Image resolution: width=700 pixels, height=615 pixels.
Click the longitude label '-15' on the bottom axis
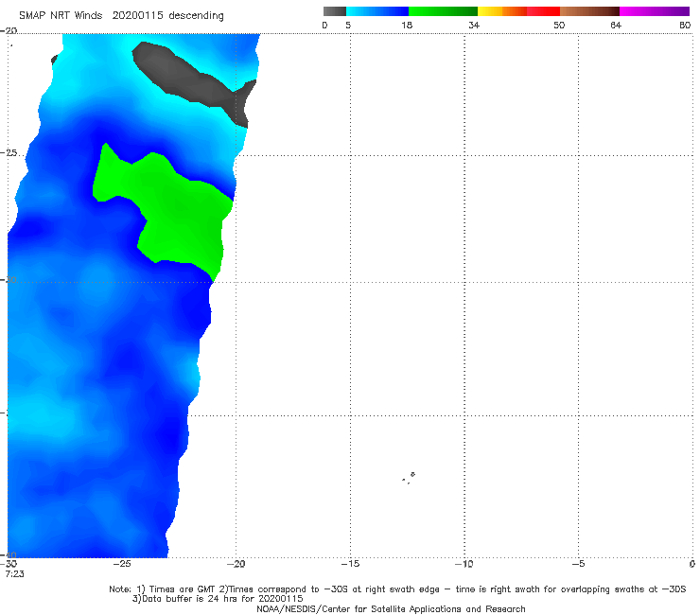(350, 564)
